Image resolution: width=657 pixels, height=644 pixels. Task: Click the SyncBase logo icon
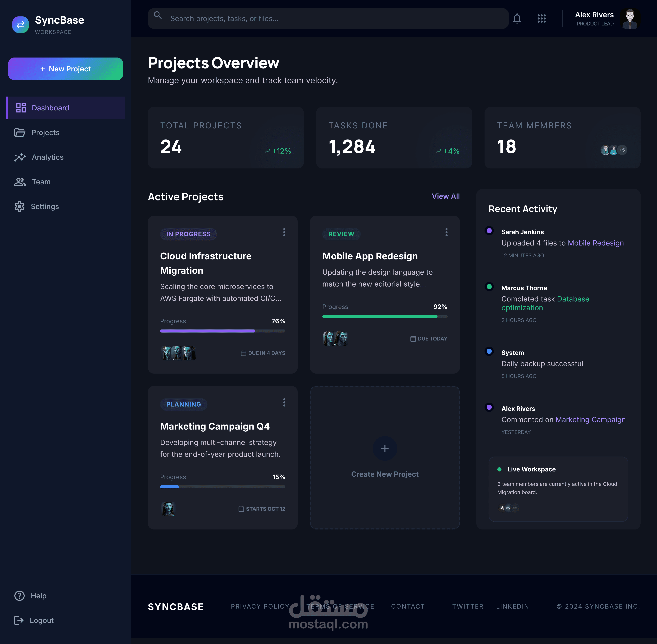click(21, 25)
